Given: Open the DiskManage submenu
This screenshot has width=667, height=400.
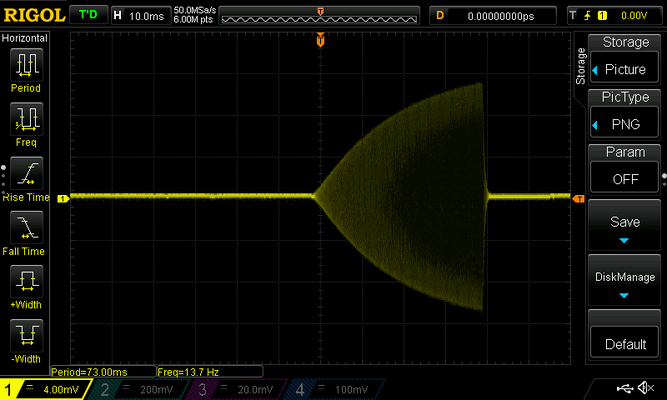Looking at the screenshot, I should click(624, 280).
